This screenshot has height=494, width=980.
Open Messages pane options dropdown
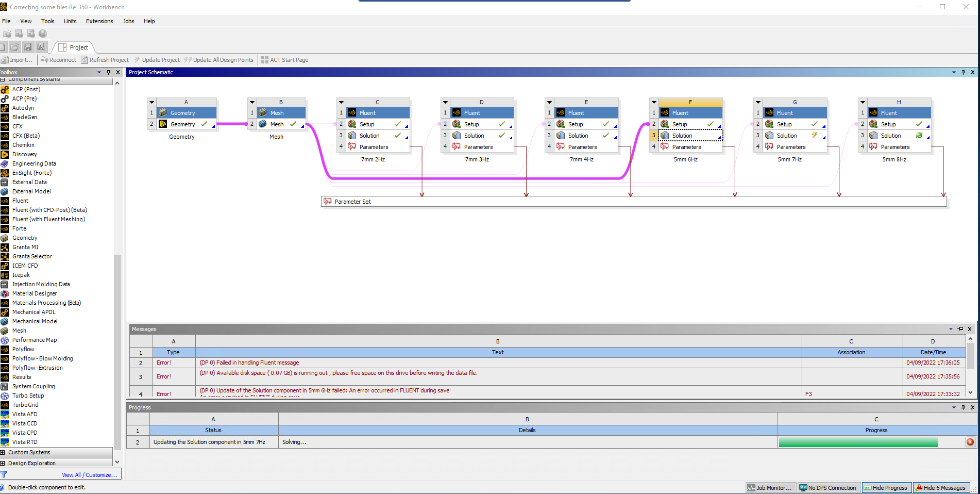pyautogui.click(x=951, y=329)
